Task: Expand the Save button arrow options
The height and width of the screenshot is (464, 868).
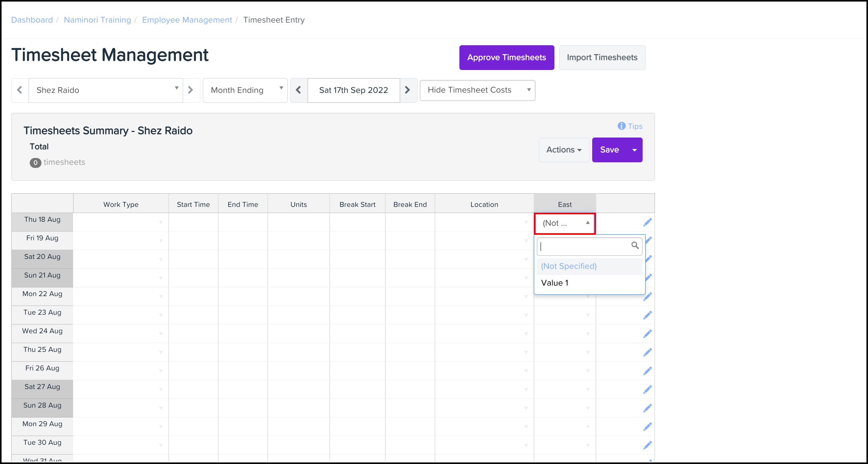Action: 635,150
